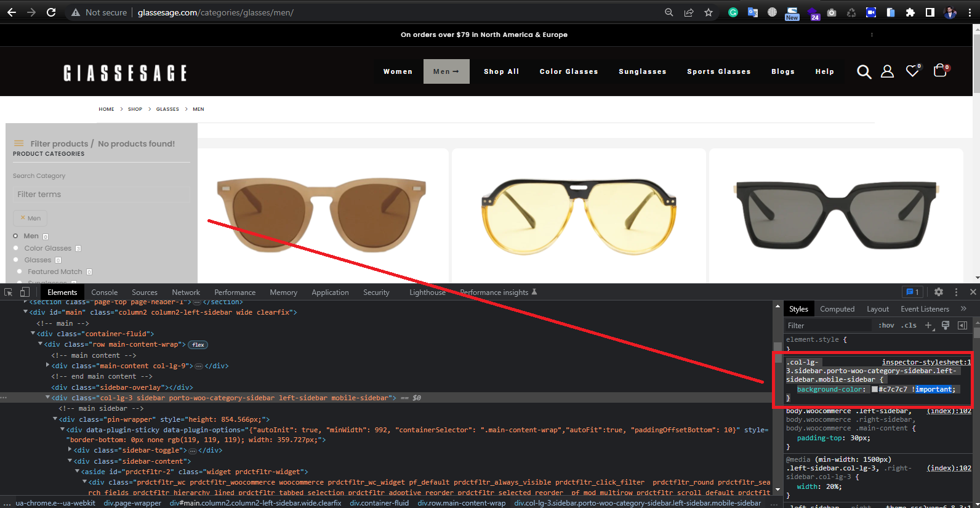Viewport: 980px width, 508px height.
Task: Collapse the row main-content-wrap div
Action: click(x=40, y=344)
